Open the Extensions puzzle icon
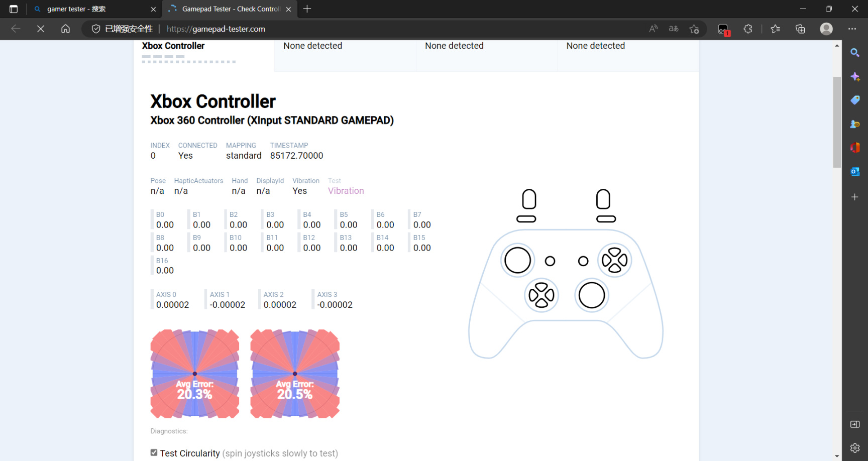Viewport: 868px width, 461px height. pyautogui.click(x=748, y=29)
